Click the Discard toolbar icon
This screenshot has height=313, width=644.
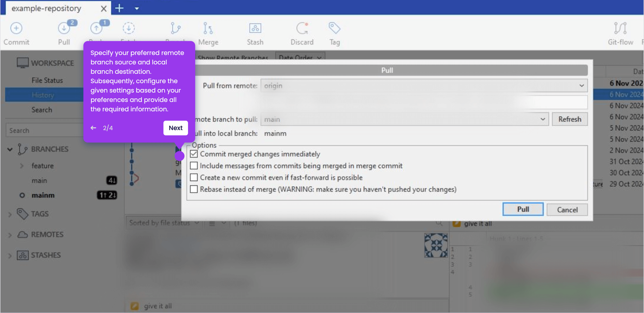[x=302, y=28]
